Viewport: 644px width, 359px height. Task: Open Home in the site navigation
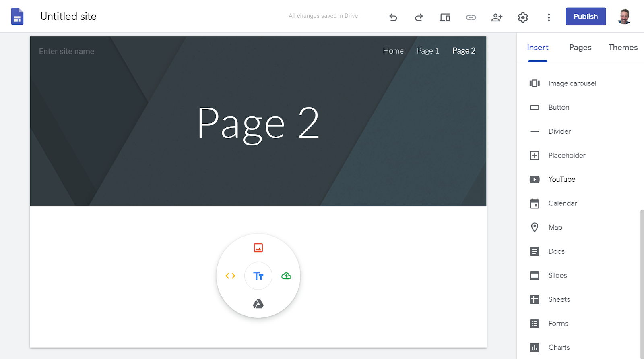pyautogui.click(x=393, y=51)
